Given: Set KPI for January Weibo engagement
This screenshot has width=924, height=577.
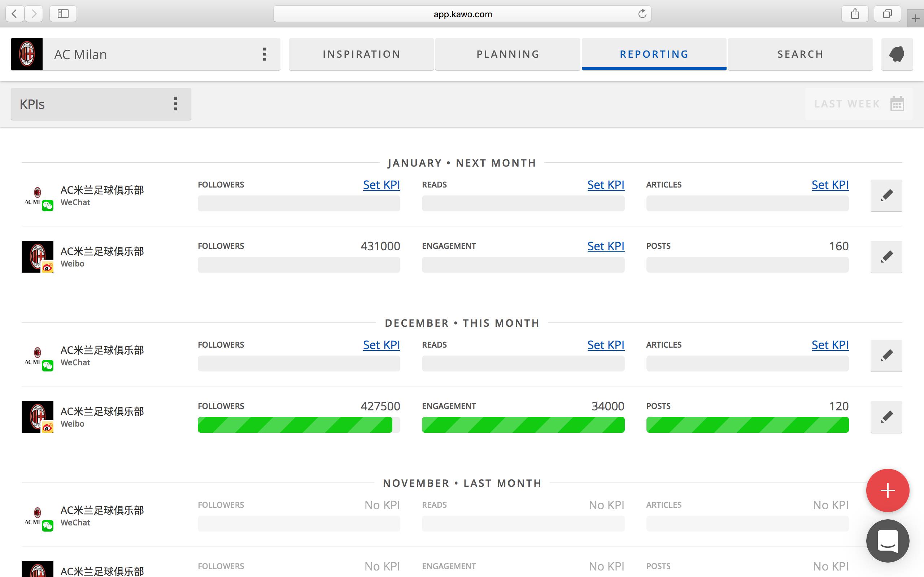Looking at the screenshot, I should pyautogui.click(x=606, y=246).
